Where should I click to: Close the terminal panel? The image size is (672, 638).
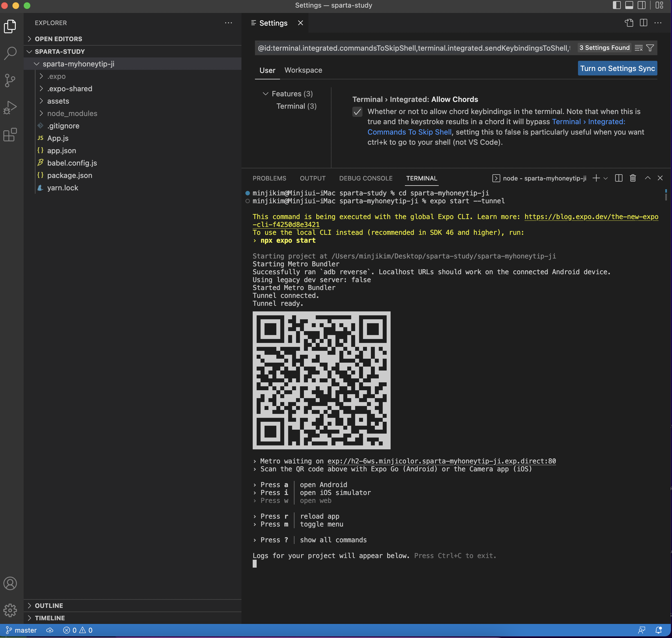coord(660,178)
